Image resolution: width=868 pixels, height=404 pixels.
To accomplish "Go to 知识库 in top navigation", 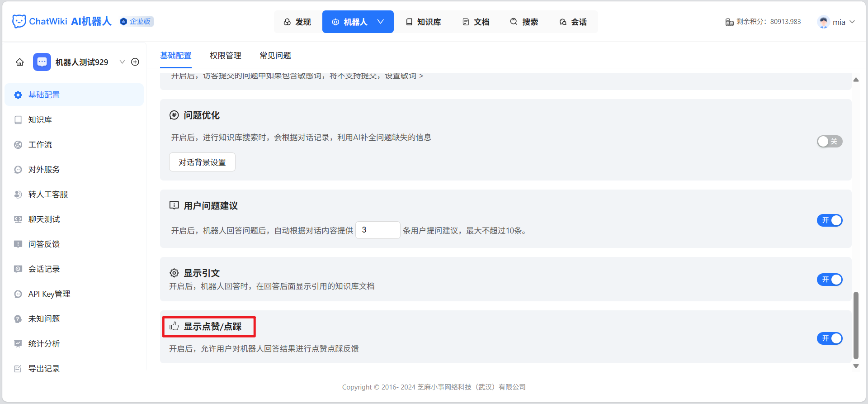I will pyautogui.click(x=424, y=22).
